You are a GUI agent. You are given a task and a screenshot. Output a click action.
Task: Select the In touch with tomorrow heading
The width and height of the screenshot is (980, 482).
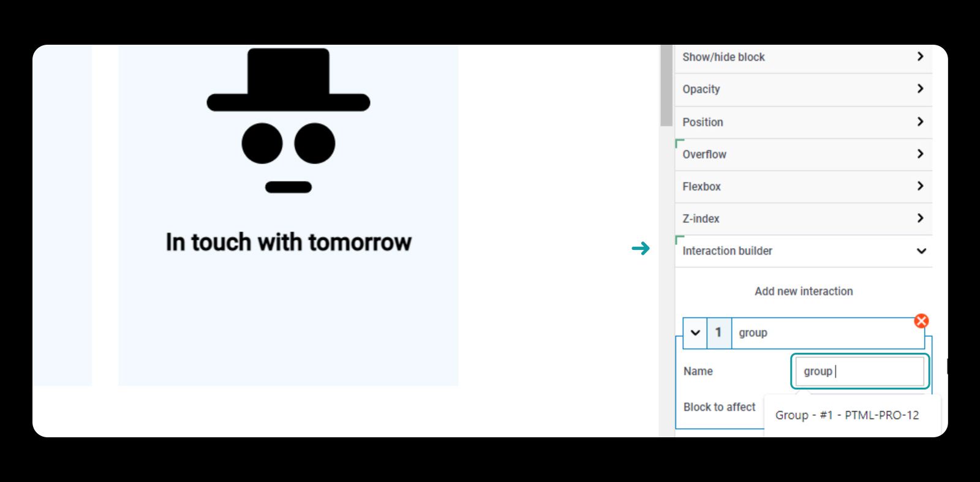pyautogui.click(x=288, y=243)
